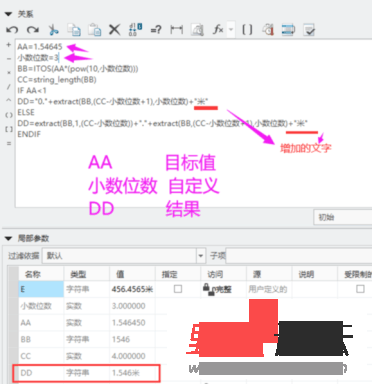The image size is (372, 384).
Task: Insert a dimension symbol from screen
Action: [x=176, y=30]
